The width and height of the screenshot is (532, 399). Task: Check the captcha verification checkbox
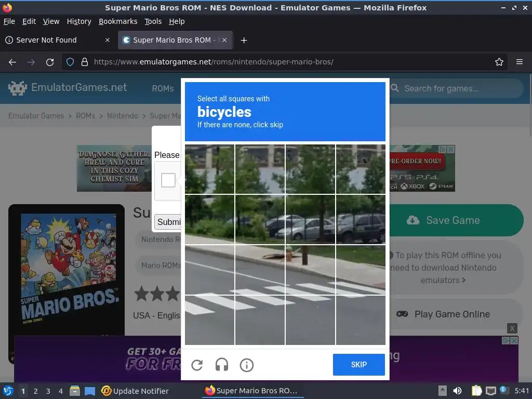point(168,180)
